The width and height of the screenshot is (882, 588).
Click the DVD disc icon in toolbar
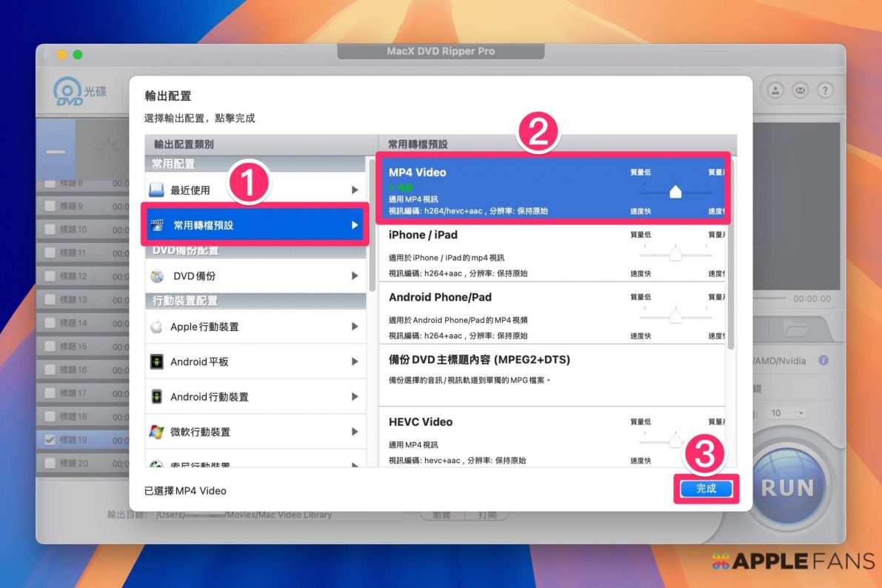(x=68, y=91)
